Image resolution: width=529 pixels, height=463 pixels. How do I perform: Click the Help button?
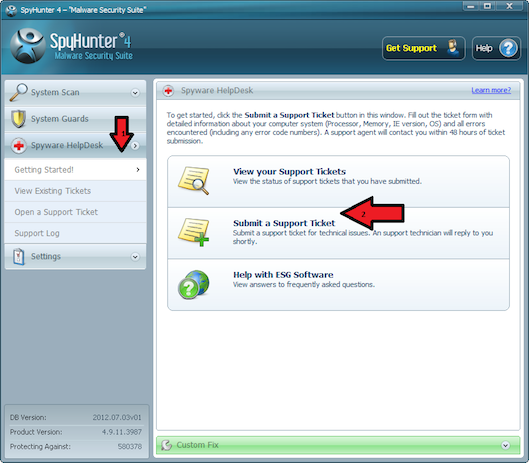496,48
